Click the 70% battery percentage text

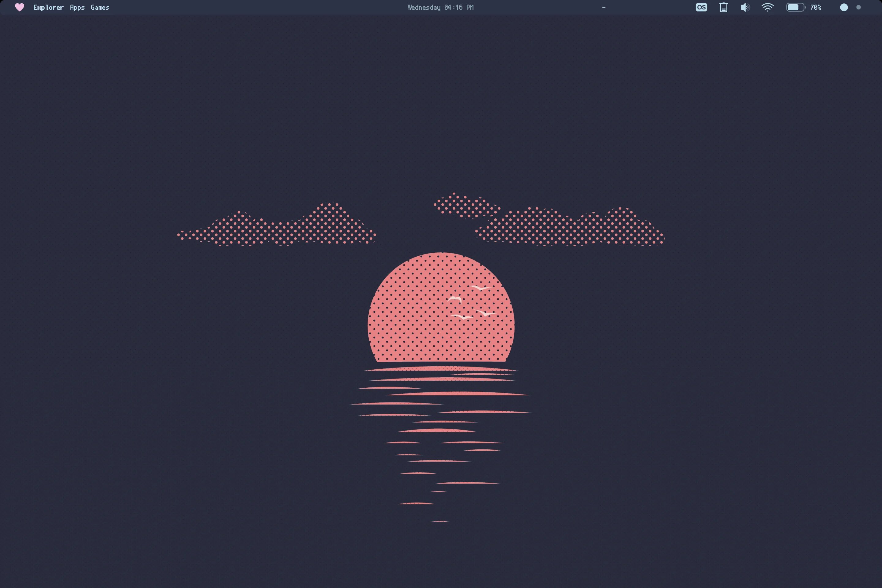point(816,7)
